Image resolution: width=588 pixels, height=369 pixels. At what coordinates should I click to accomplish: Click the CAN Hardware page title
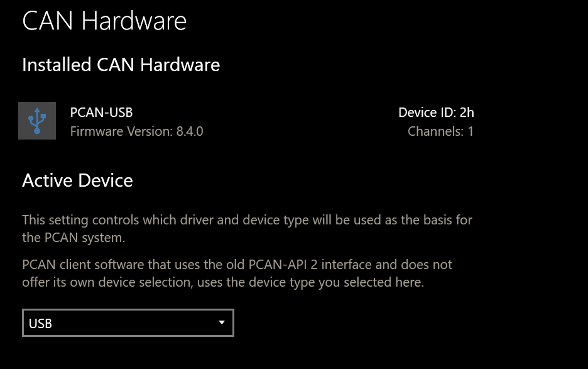pos(104,21)
